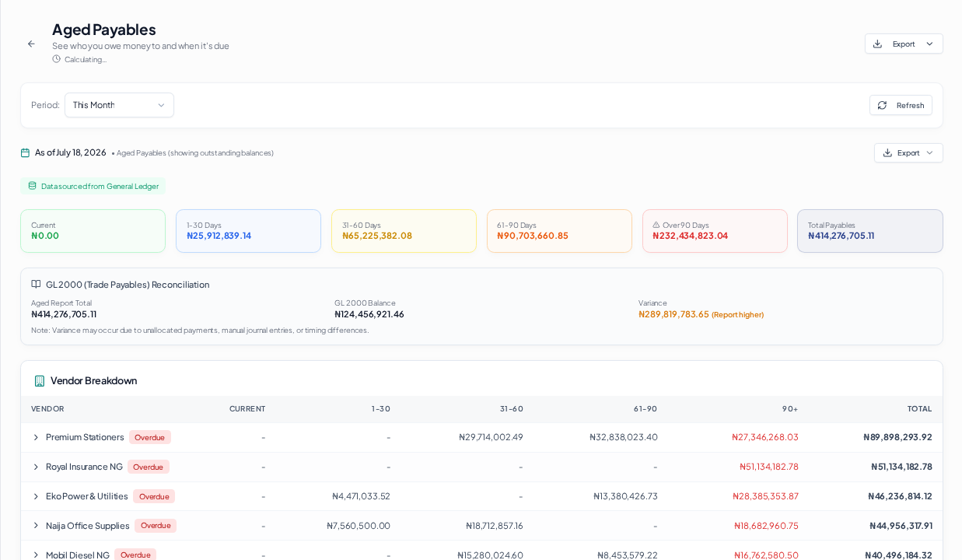
Task: Go back using the left arrow icon
Action: pyautogui.click(x=31, y=44)
